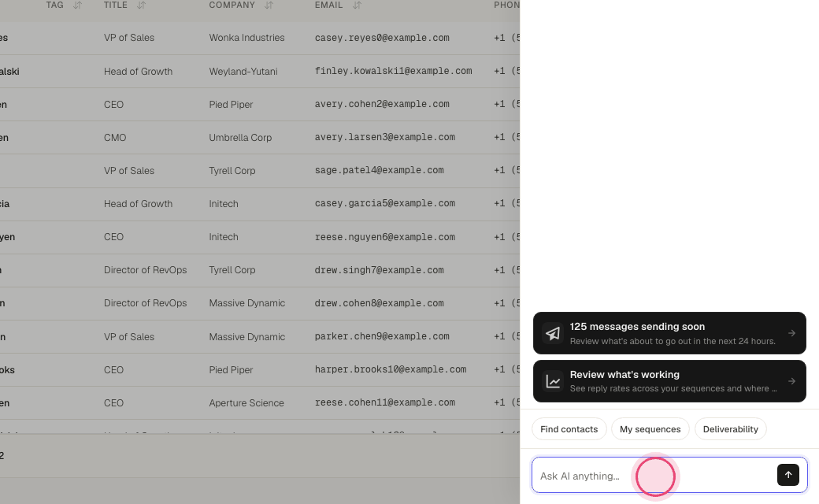The width and height of the screenshot is (819, 504).
Task: Click the EMAIL column header label
Action: (328, 6)
